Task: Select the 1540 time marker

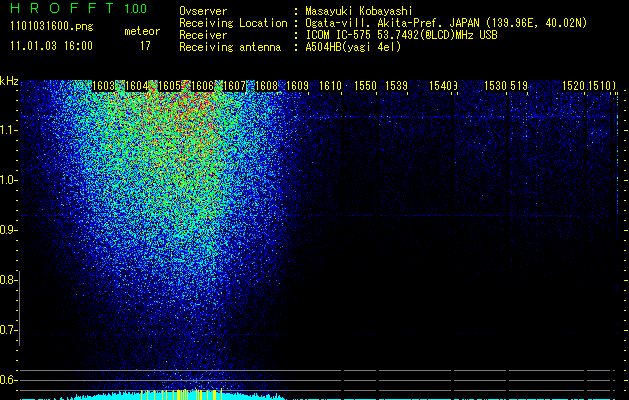Action: pos(440,86)
